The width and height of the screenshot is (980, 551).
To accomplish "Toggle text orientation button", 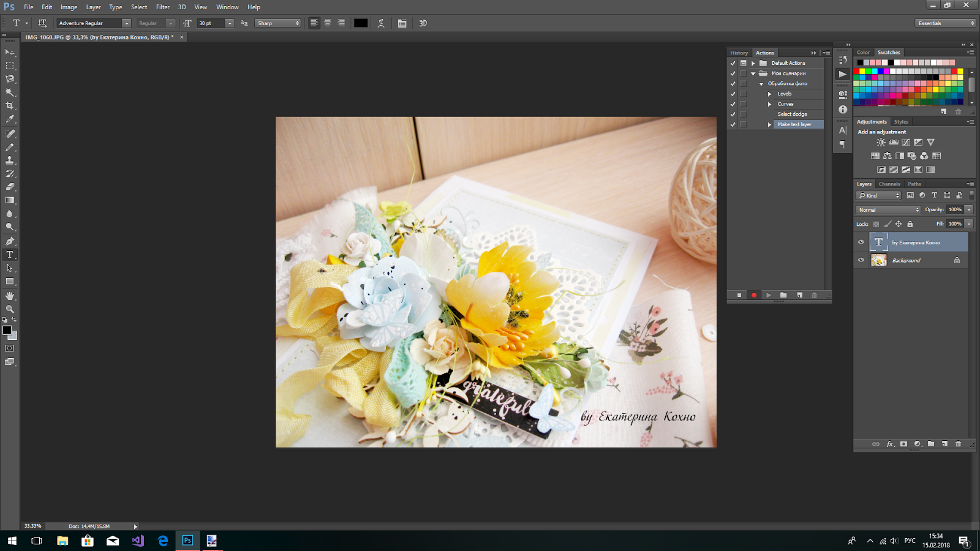I will [42, 23].
